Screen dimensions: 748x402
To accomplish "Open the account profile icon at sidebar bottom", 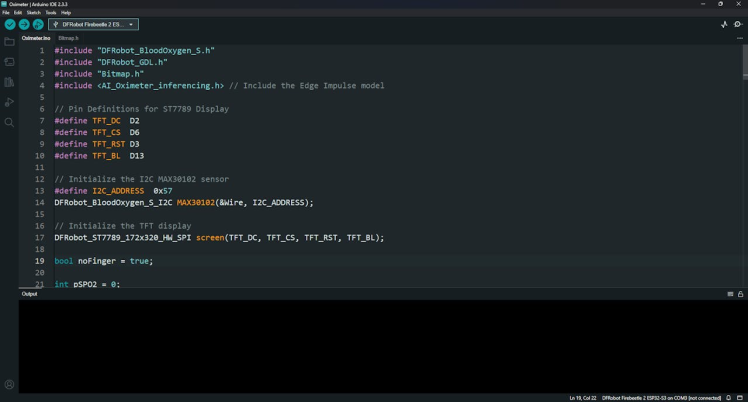I will pos(10,384).
